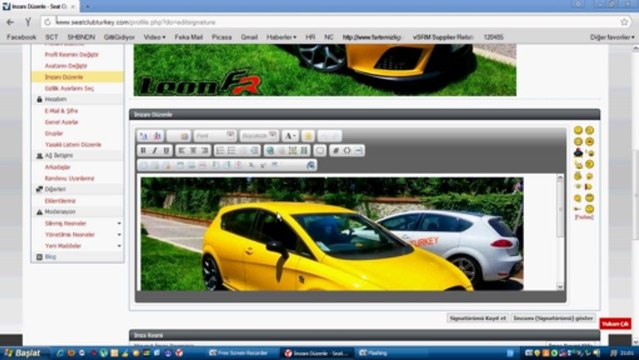Click İmzamı (Signatürümü) göster button
This screenshot has height=360, width=639.
(x=553, y=318)
